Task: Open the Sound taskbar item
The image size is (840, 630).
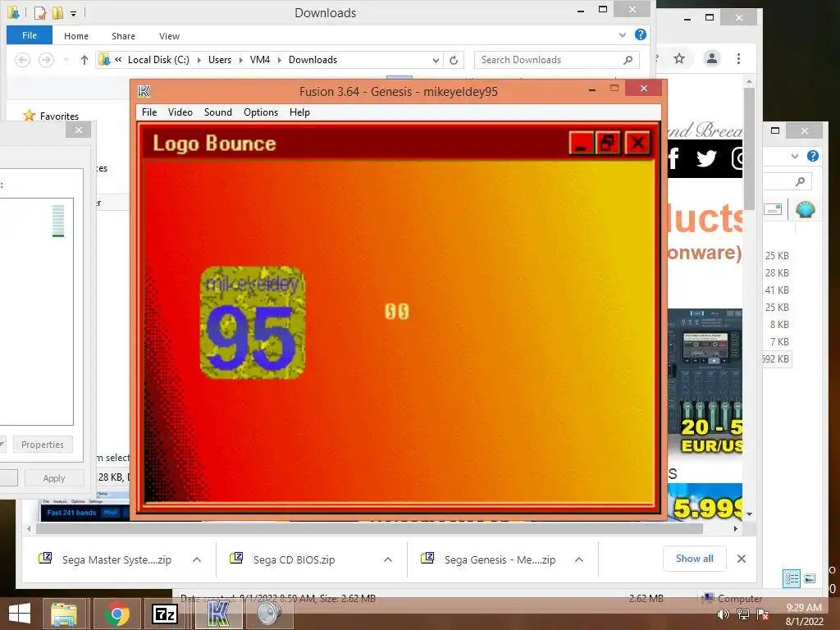Action: pos(269,614)
